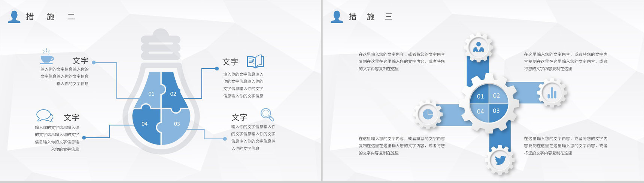Select the steaming coffee cup icon
The height and width of the screenshot is (183, 644).
pos(47,56)
